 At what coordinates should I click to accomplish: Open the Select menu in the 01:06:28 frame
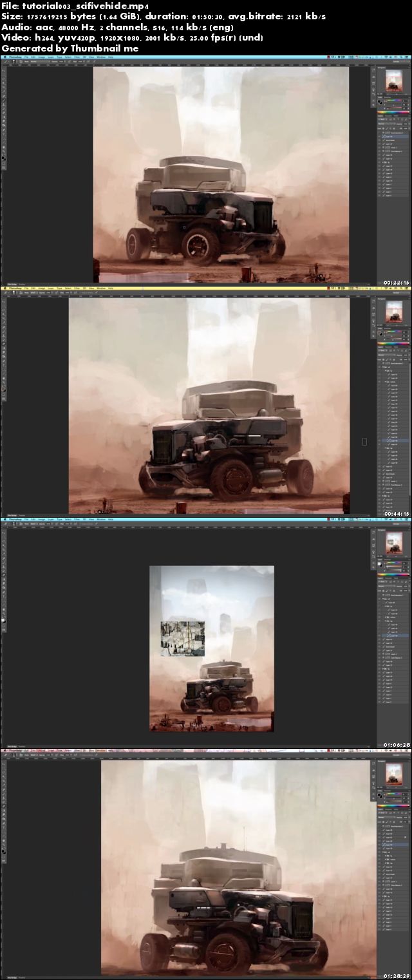pyautogui.click(x=68, y=520)
